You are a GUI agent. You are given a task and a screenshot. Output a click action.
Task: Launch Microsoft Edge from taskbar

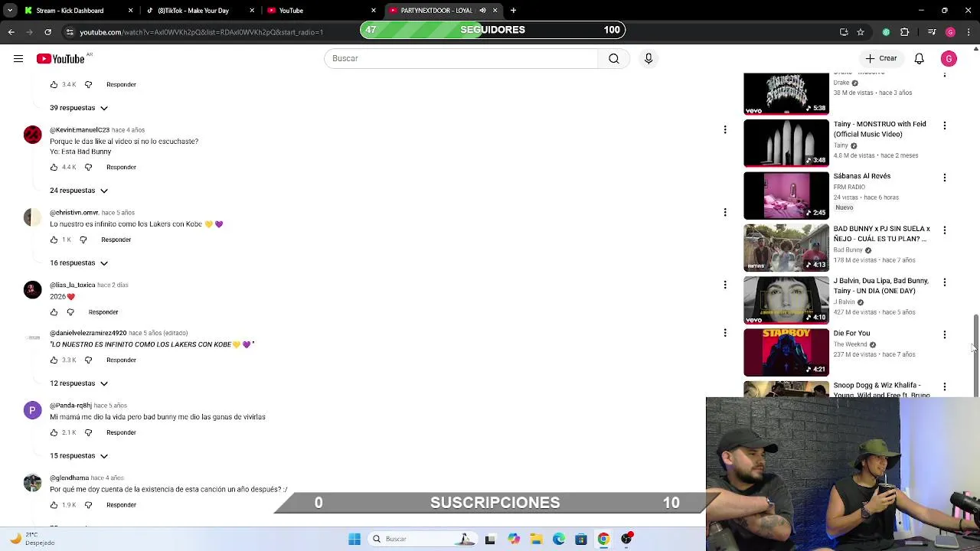pos(559,540)
